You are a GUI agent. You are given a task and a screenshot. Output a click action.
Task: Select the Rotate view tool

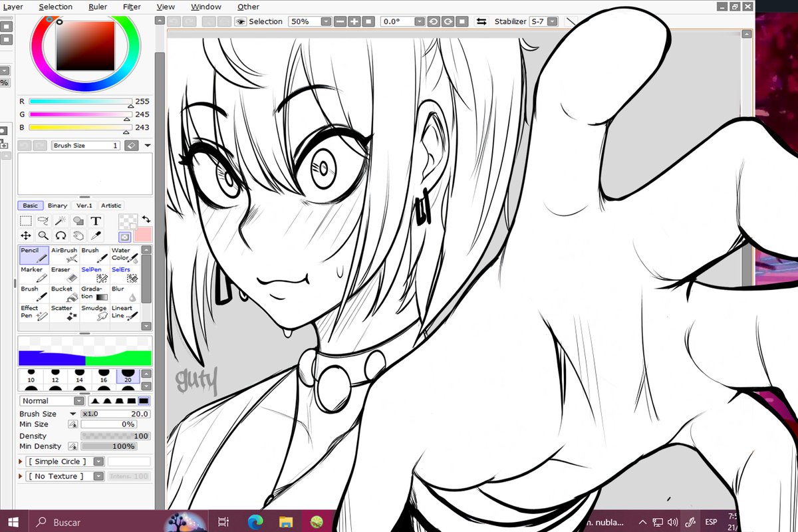point(61,235)
